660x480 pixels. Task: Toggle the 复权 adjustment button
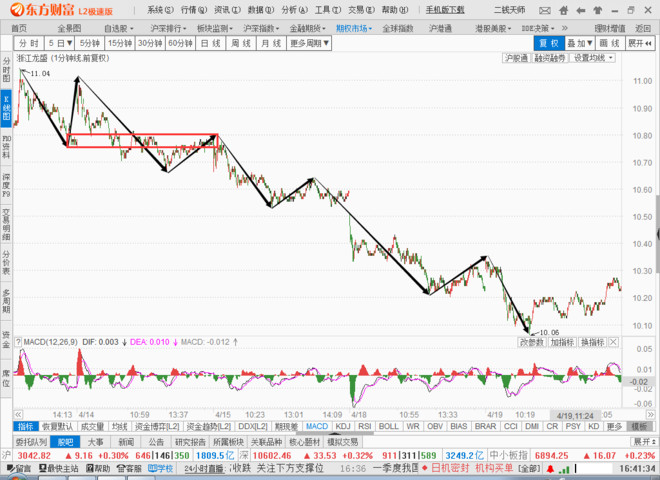coord(549,43)
